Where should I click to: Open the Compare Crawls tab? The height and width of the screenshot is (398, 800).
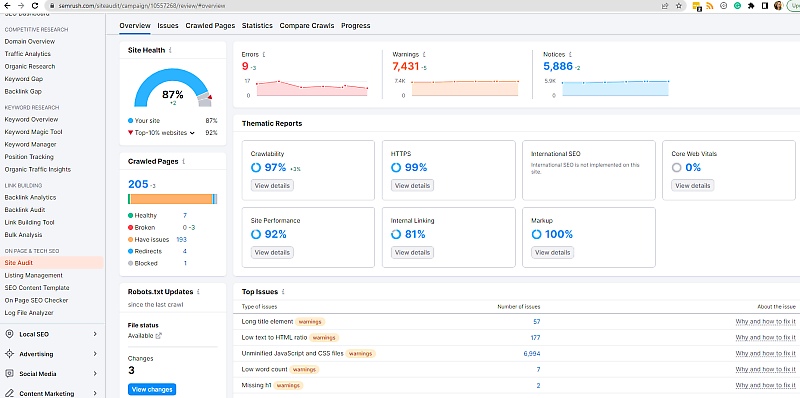(307, 26)
